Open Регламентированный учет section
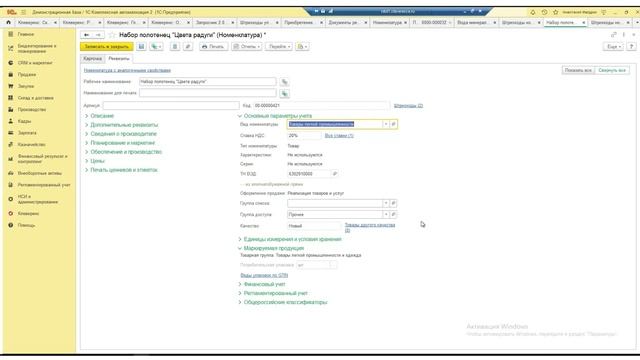Viewport: 640px width, 360px height. point(44,185)
